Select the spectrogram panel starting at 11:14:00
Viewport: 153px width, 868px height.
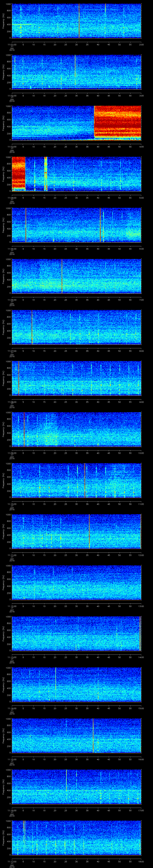[x=77, y=685]
